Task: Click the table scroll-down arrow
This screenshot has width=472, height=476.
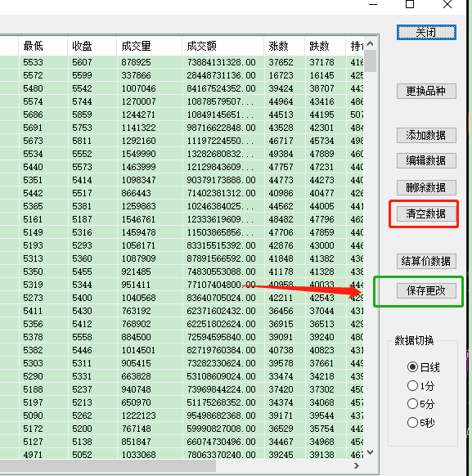Action: [x=370, y=452]
